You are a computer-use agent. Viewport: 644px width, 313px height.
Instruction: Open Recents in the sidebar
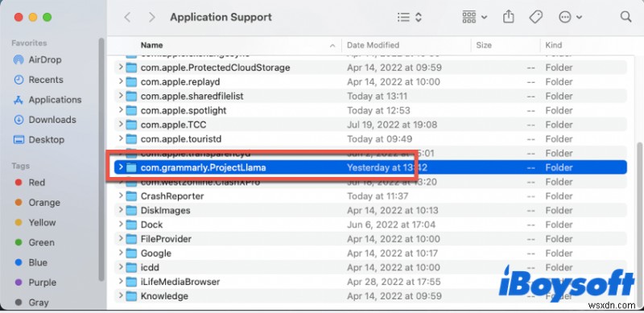tap(38, 80)
